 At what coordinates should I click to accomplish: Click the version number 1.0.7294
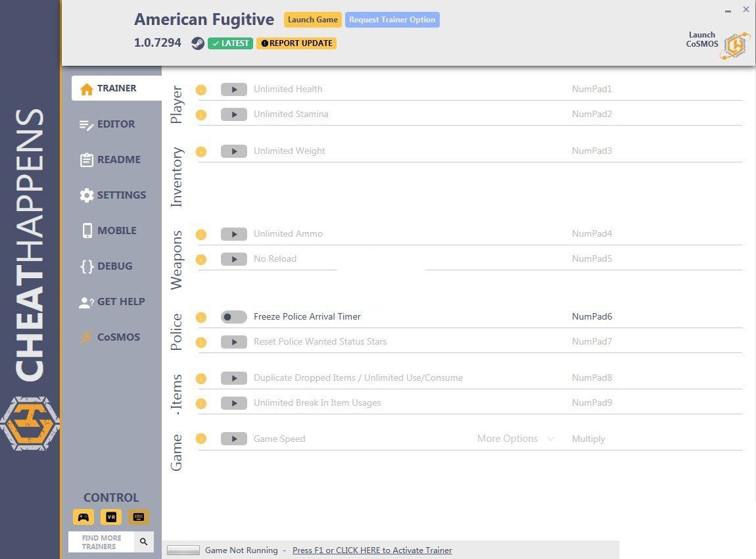[158, 43]
